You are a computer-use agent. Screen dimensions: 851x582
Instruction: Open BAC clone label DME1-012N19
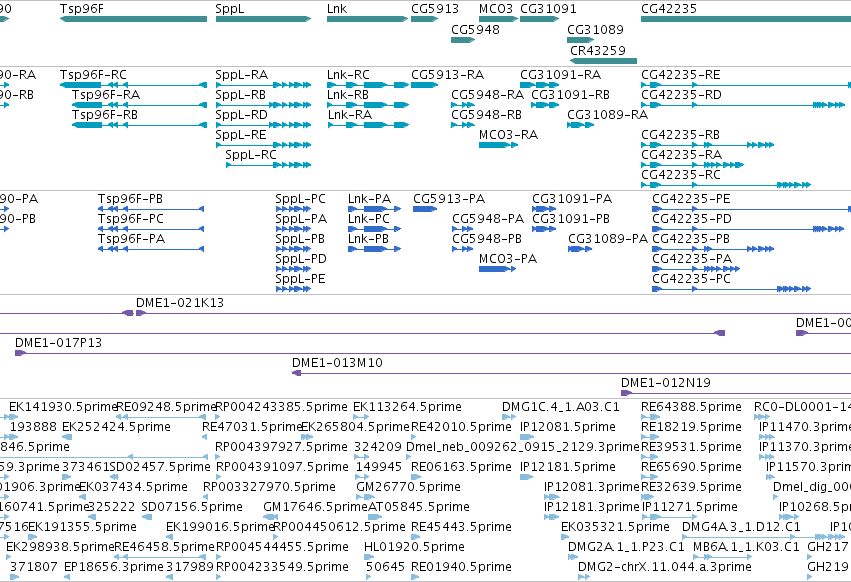pyautogui.click(x=666, y=383)
